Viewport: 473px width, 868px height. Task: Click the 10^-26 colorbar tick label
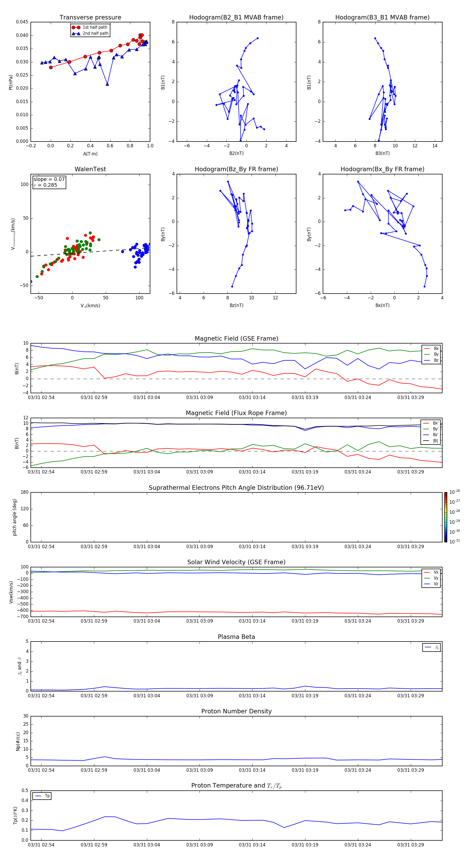click(455, 492)
